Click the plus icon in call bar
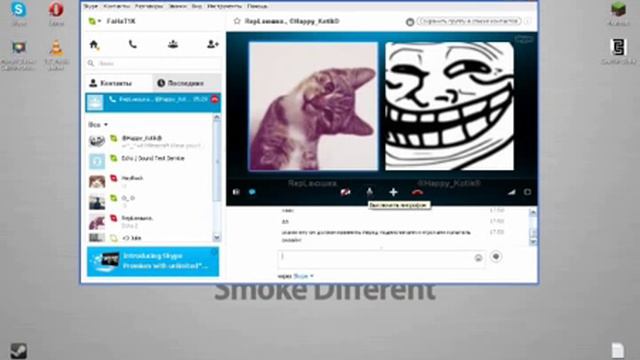Screen dimensions: 640x360 tap(393, 192)
